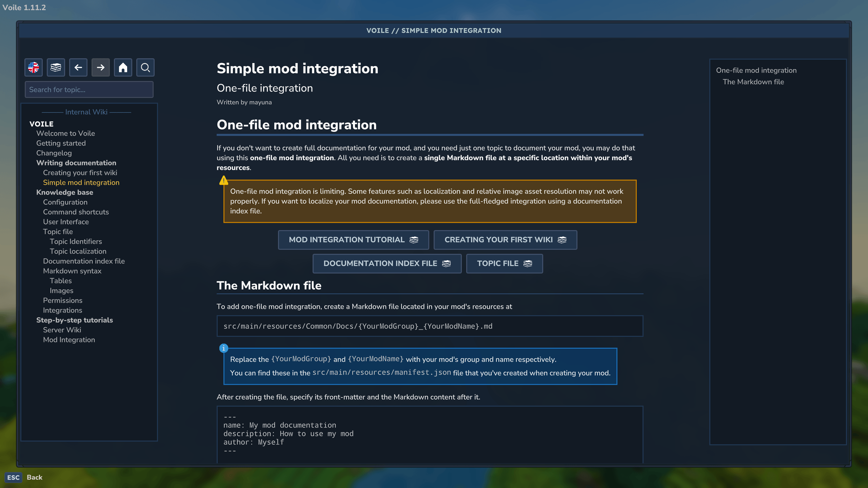The width and height of the screenshot is (868, 488).
Task: Collapse the Knowledge base section
Action: pos(65,192)
